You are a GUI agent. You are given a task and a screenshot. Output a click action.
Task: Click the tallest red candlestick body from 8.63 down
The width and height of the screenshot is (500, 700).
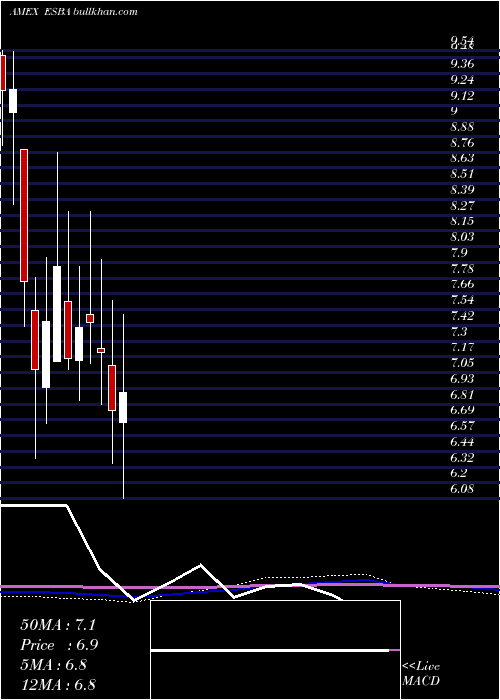coord(24,215)
